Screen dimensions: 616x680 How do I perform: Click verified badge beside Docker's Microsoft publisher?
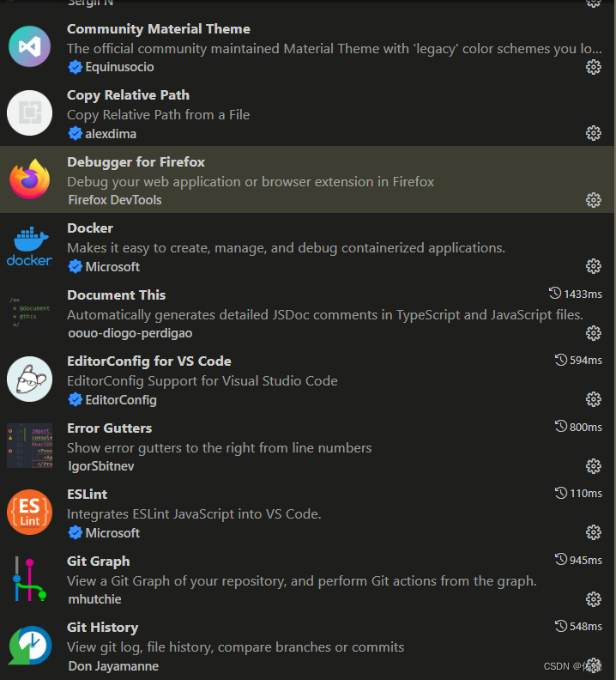click(x=75, y=267)
